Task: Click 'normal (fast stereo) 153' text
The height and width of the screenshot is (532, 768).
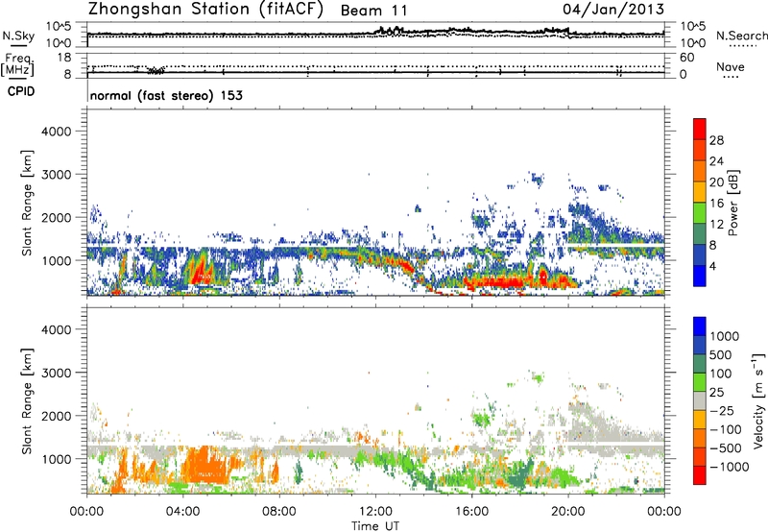Action: point(166,95)
